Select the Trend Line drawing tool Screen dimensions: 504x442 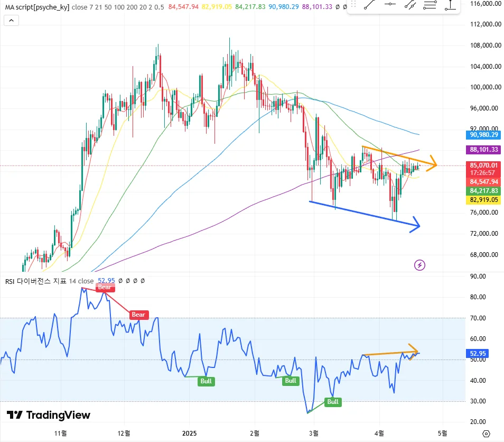(370, 5)
